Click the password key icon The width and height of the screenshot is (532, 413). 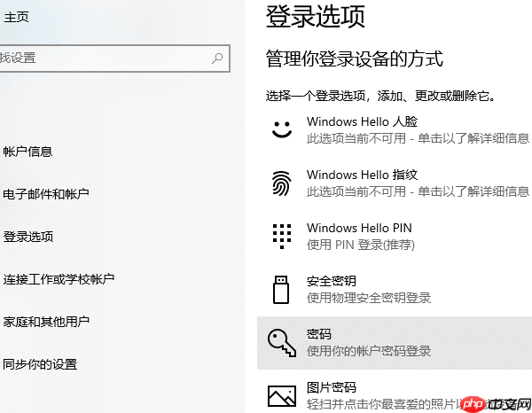[x=282, y=342]
